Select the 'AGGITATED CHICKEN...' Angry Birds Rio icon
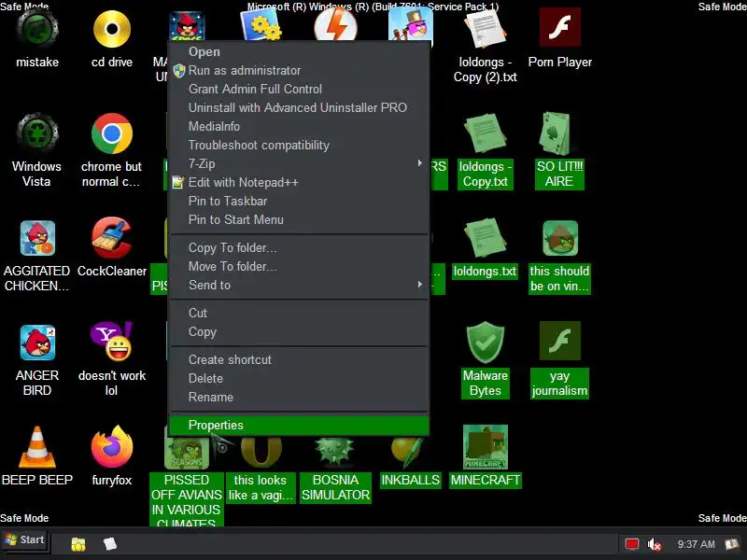 click(x=37, y=238)
